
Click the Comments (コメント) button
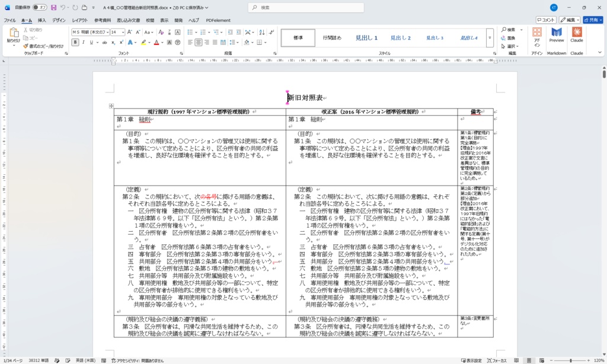click(546, 20)
